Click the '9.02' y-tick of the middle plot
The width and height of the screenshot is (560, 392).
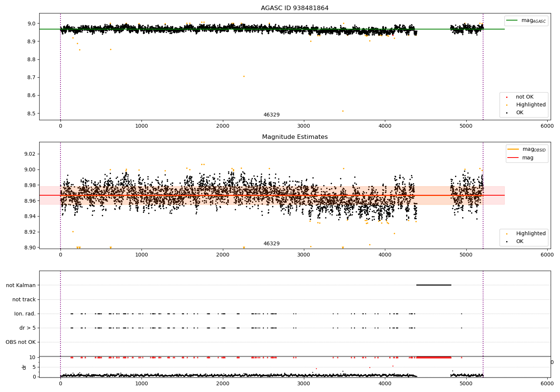click(x=30, y=154)
